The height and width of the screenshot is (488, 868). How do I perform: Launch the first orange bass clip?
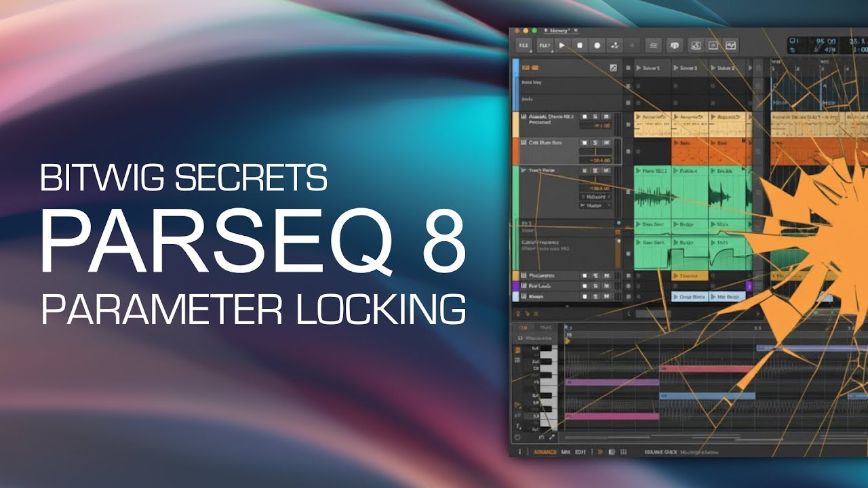(x=676, y=143)
